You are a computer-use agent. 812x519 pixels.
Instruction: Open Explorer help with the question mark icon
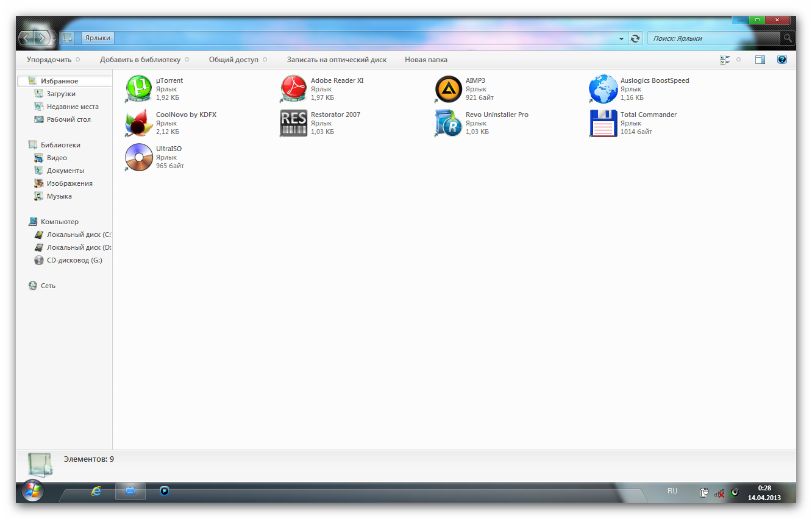coord(782,60)
